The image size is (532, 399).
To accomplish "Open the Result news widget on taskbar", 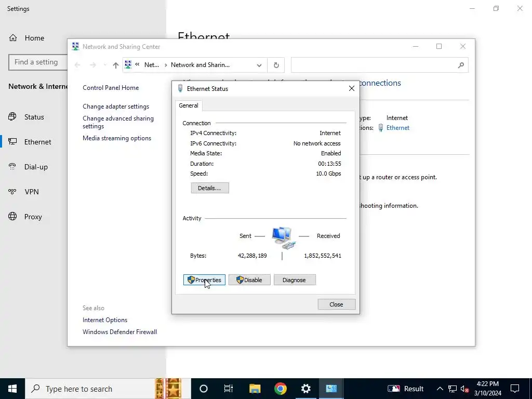I will [406, 389].
